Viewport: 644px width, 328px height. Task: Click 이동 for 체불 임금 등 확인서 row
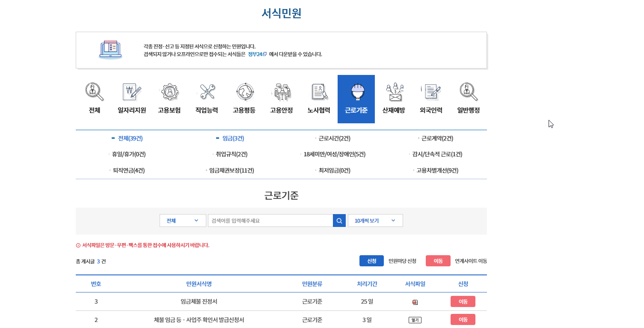[x=463, y=319]
